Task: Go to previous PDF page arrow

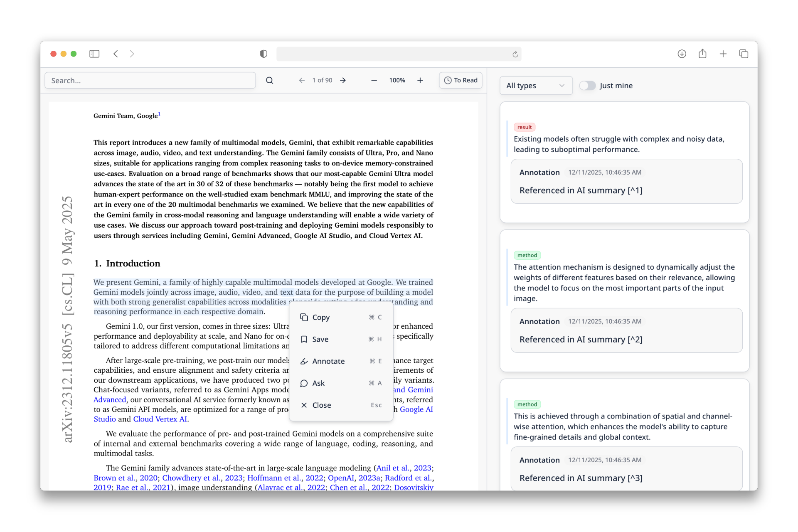Action: click(302, 80)
